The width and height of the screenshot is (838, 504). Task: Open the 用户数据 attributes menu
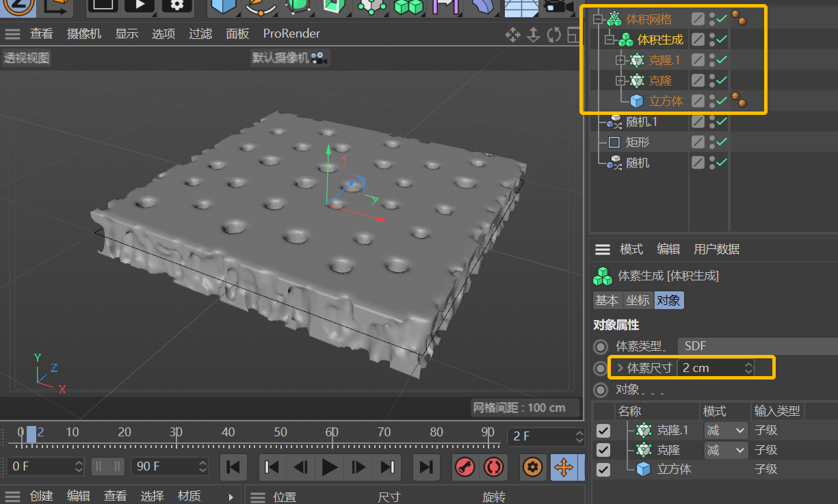[x=716, y=249]
